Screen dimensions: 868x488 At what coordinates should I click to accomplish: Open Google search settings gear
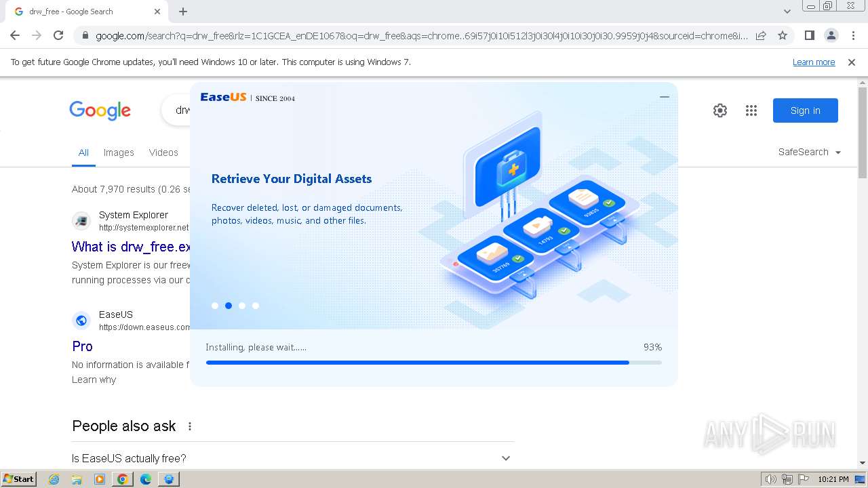click(720, 110)
